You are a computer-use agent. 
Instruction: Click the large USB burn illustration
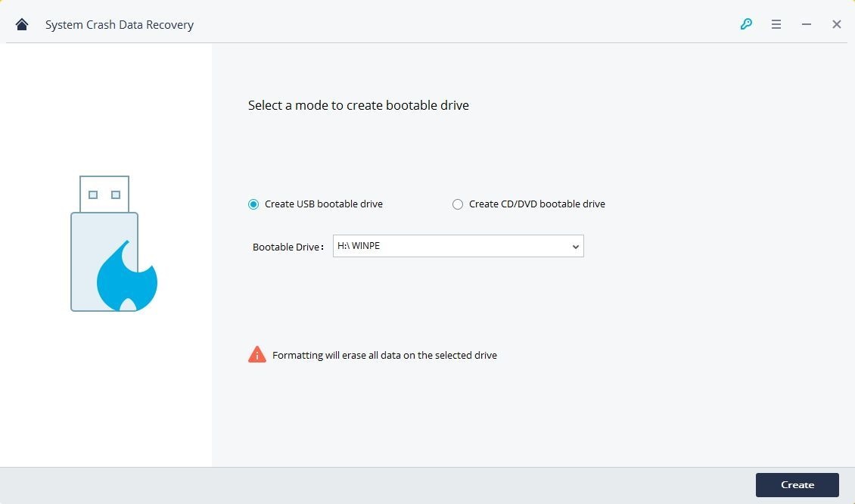[113, 242]
